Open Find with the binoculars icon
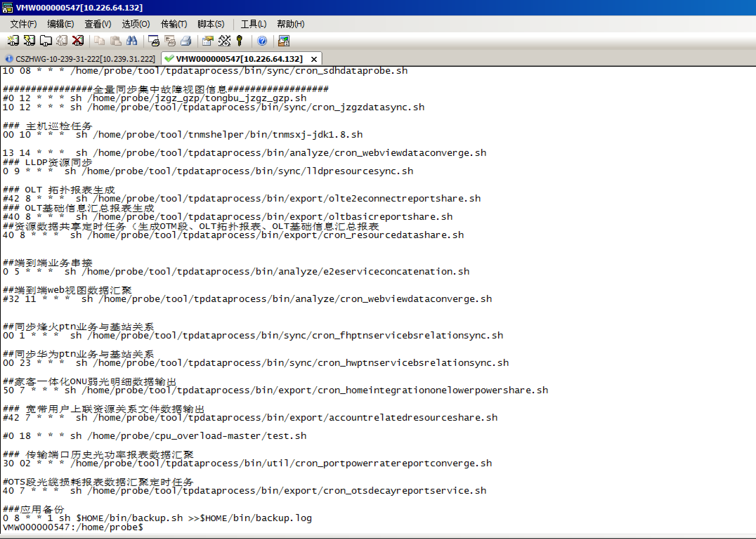Screen dimensions: 756x539 (x=132, y=41)
